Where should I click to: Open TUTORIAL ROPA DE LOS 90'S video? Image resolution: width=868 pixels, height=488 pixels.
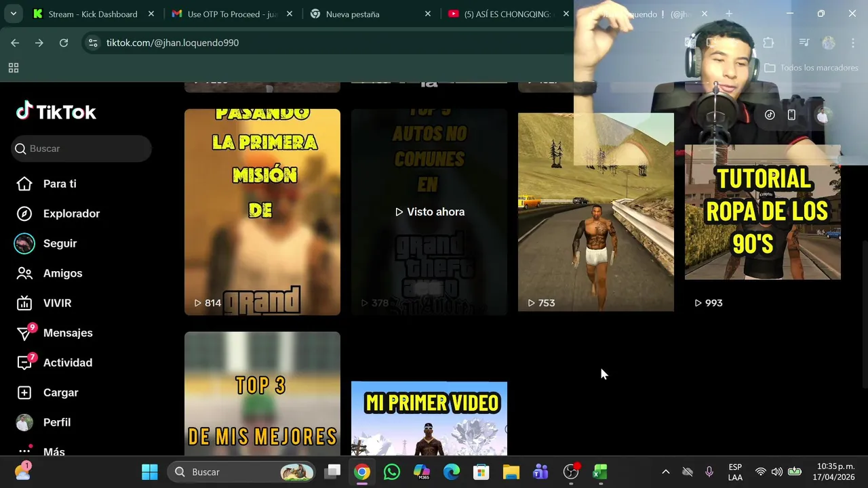coord(763,212)
